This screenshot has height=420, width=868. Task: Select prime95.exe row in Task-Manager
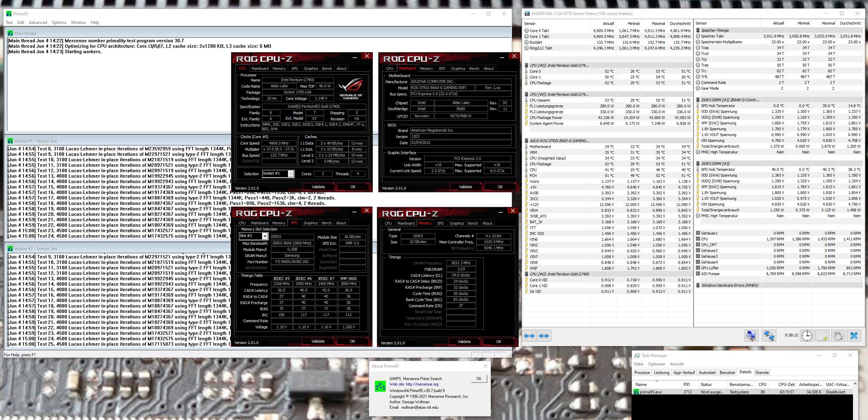pyautogui.click(x=650, y=392)
